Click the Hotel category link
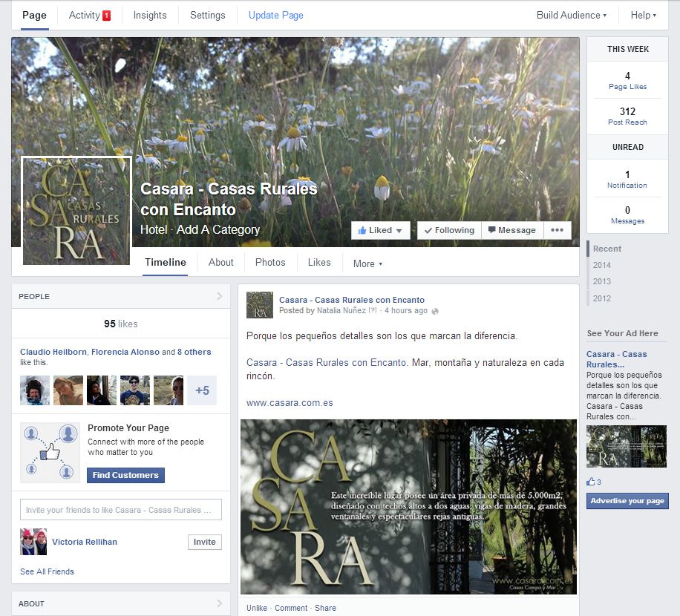This screenshot has width=680, height=616. point(154,229)
